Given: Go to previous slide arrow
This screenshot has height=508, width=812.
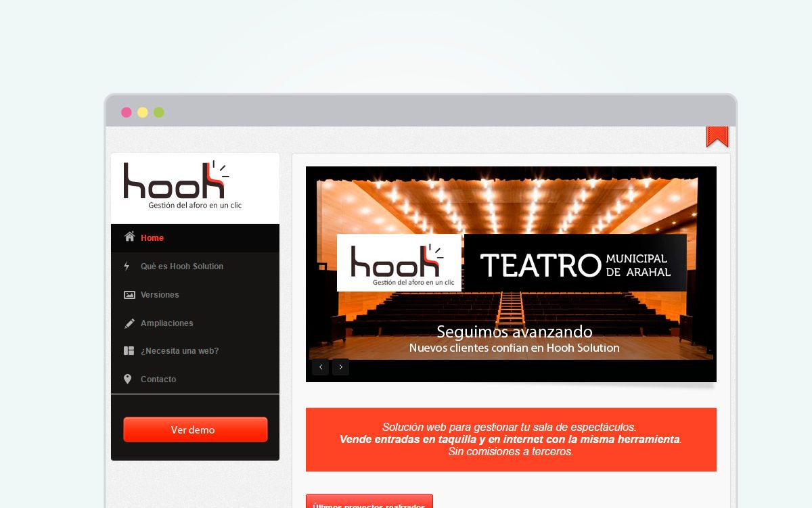Looking at the screenshot, I should pyautogui.click(x=321, y=367).
